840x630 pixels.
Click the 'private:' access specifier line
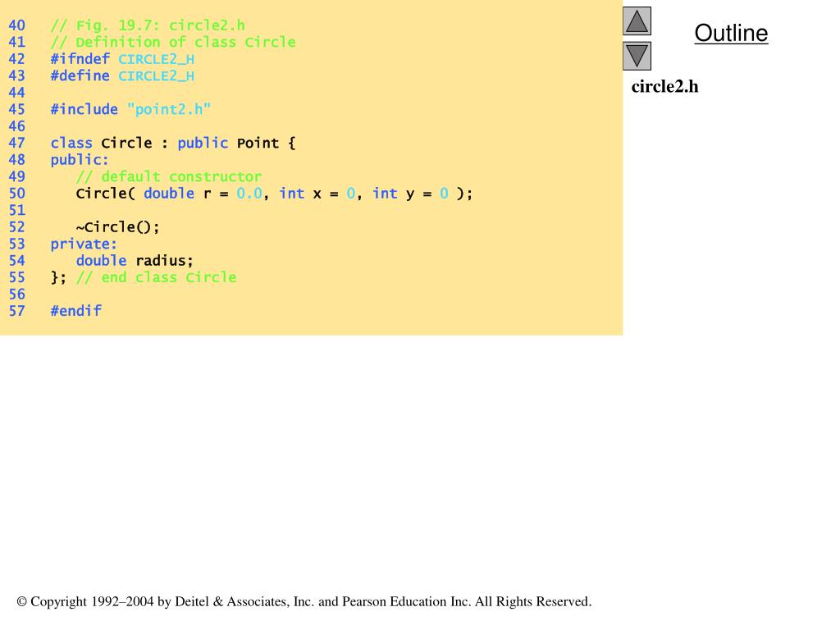tap(84, 244)
